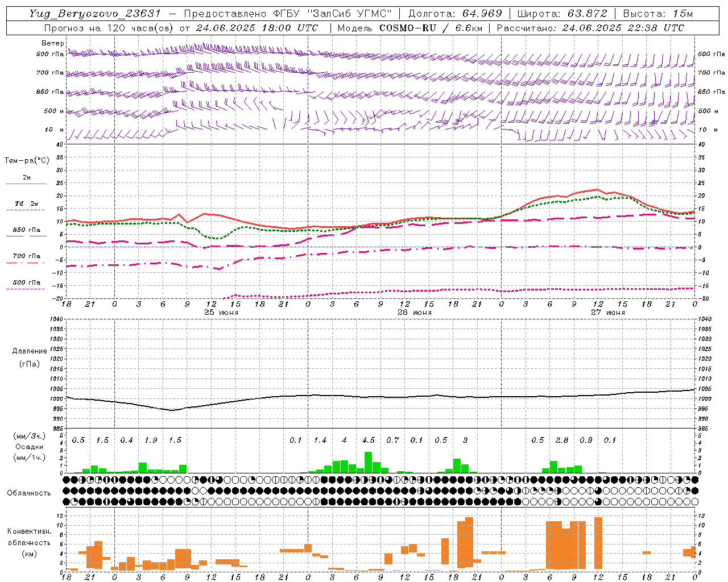Click the Ветер panel label

(x=52, y=43)
